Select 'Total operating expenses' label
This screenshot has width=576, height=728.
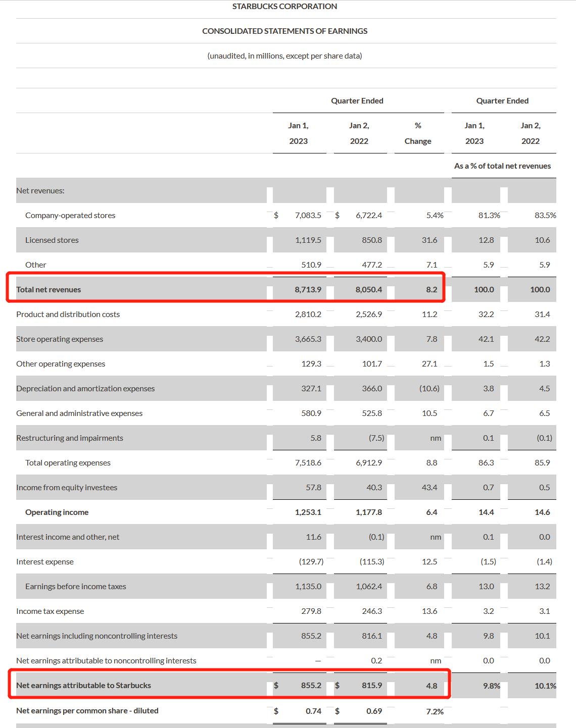click(x=68, y=463)
